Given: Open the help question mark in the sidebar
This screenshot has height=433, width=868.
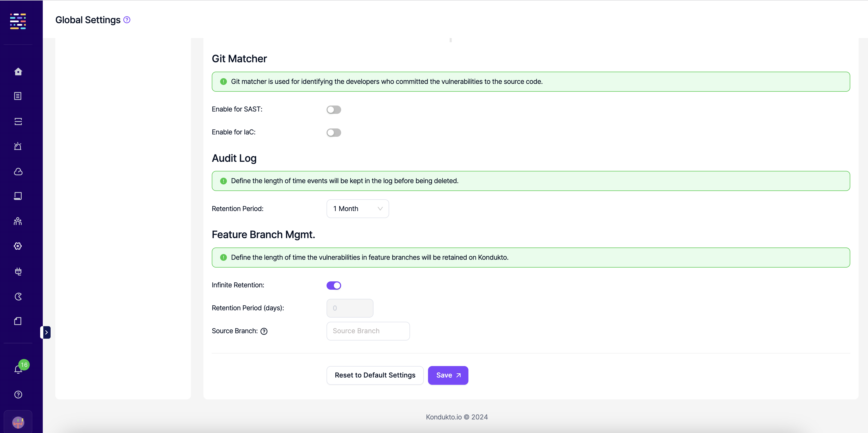Looking at the screenshot, I should 18,394.
